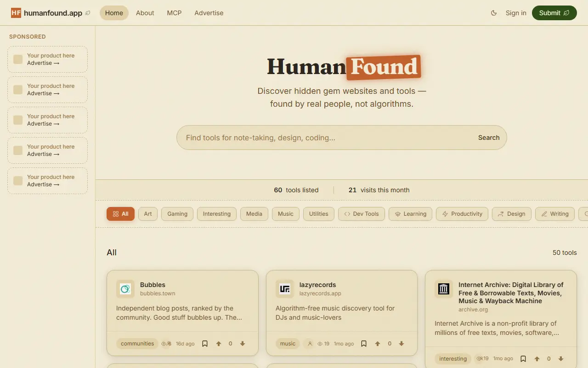Click the interesting tag on Internet Archive

coord(453,359)
